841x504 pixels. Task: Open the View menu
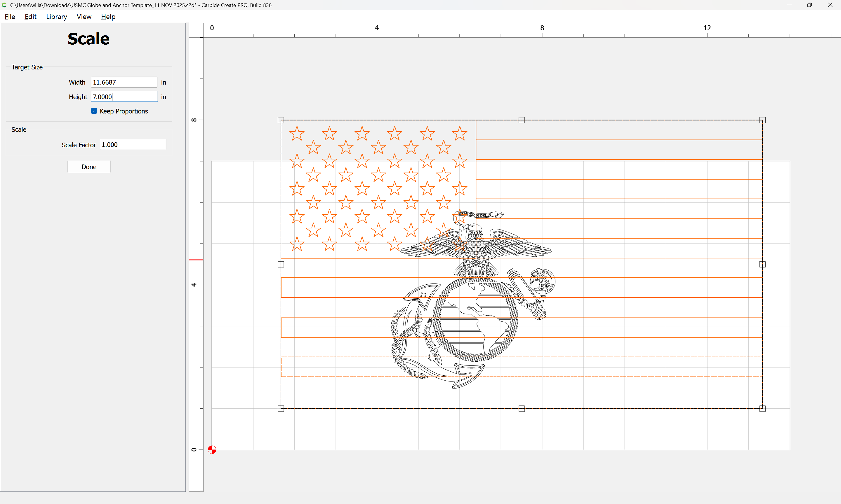click(x=84, y=17)
